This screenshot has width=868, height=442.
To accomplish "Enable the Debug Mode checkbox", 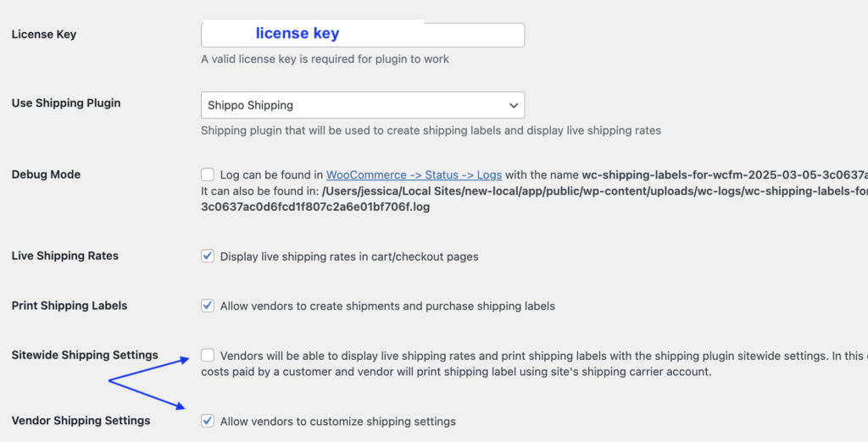I will coord(208,174).
